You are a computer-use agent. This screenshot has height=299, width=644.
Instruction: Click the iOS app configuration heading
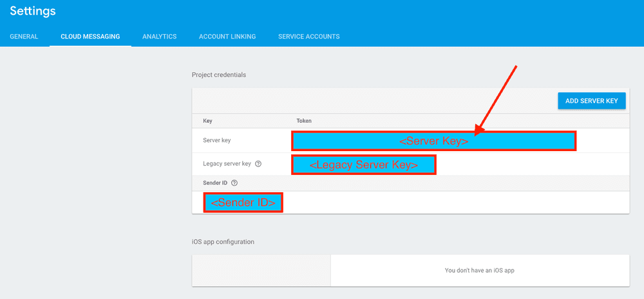[x=223, y=242]
